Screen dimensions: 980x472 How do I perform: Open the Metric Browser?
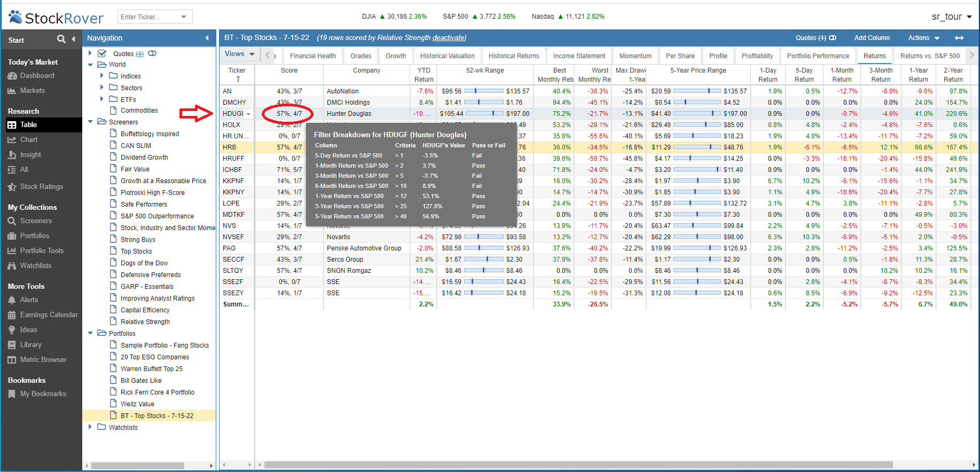[37, 360]
